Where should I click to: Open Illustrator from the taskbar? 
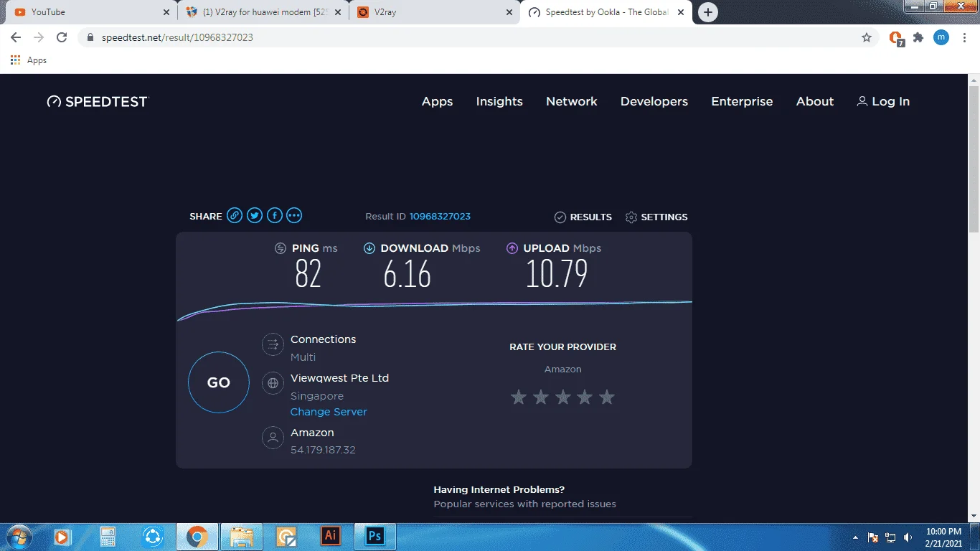pos(331,536)
